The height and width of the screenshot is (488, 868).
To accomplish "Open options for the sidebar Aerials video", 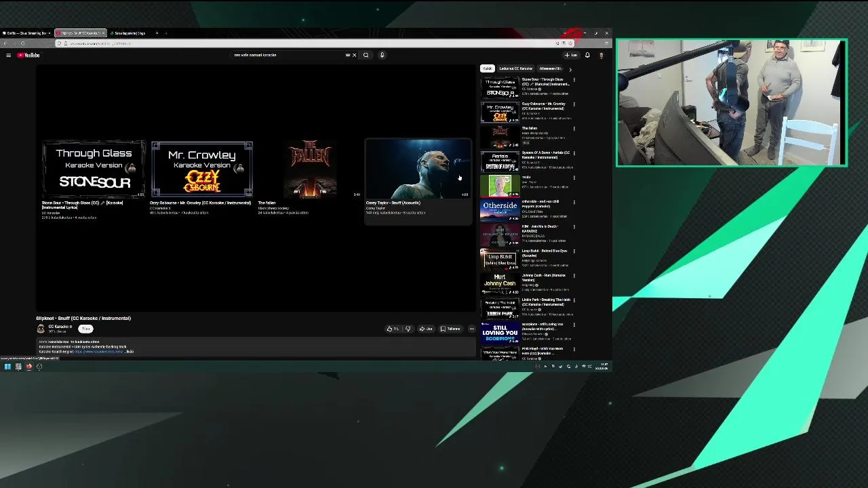I will click(574, 153).
